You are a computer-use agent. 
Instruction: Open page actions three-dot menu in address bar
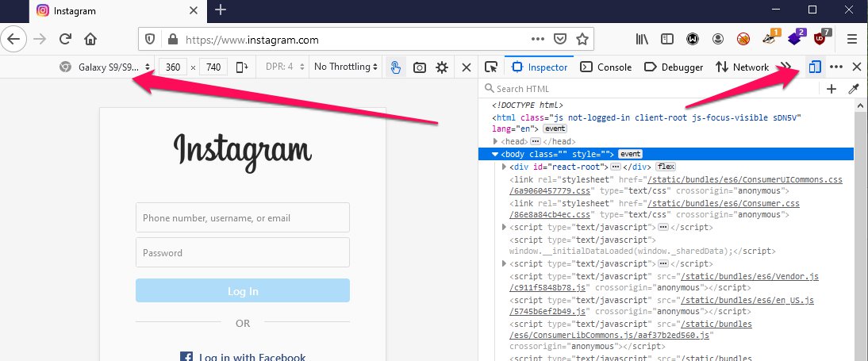tap(537, 40)
